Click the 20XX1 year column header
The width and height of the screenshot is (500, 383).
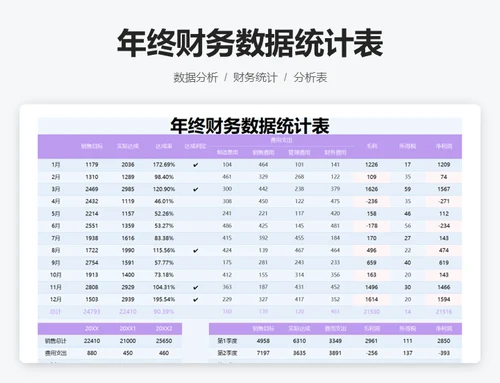click(x=128, y=329)
